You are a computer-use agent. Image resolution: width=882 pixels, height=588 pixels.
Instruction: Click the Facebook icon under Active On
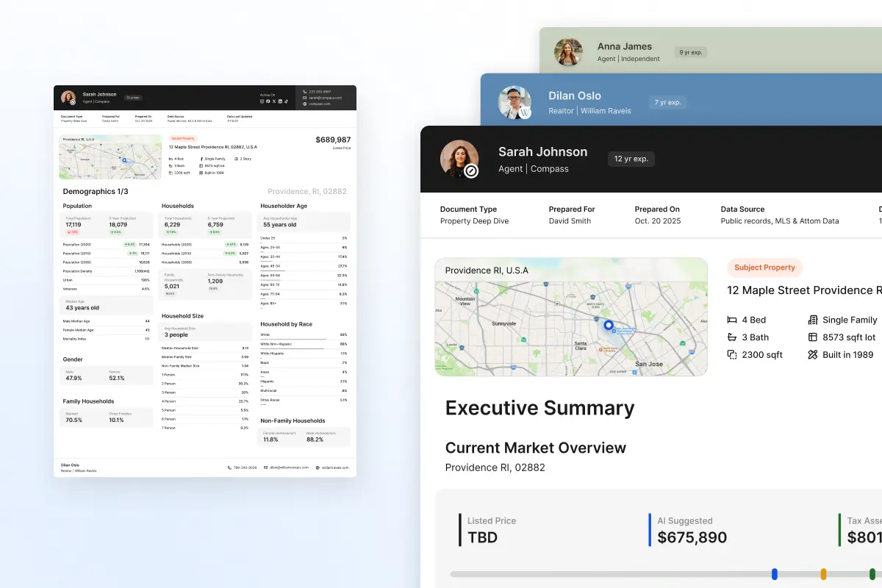point(268,101)
